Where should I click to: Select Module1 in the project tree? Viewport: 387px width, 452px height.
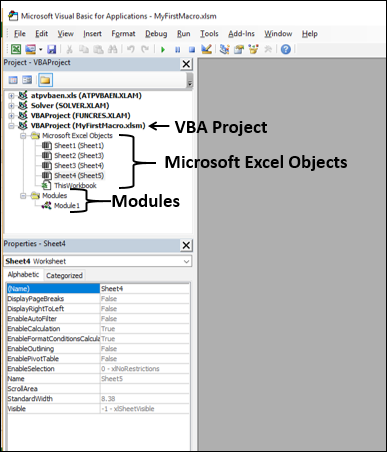[67, 206]
